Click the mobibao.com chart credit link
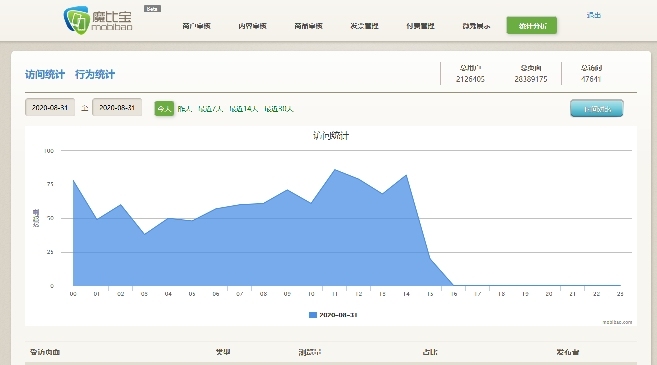657x365 pixels. pos(617,322)
